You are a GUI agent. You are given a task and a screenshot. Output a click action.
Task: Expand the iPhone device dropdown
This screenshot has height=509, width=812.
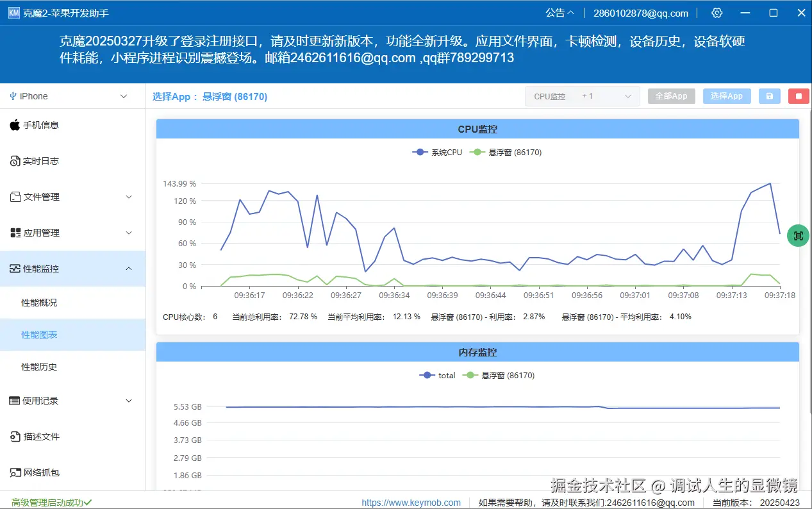124,96
